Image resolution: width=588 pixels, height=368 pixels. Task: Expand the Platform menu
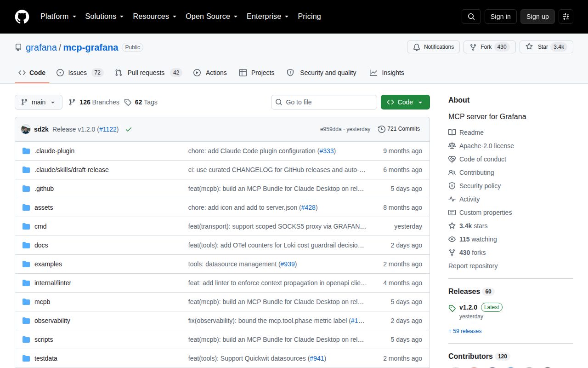pos(58,17)
